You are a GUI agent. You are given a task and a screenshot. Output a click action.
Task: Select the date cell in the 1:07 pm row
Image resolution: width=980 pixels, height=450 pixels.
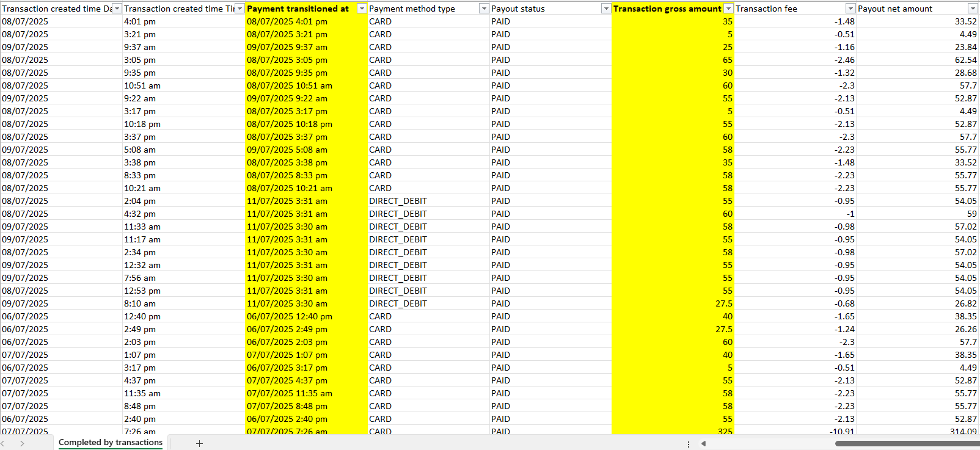[61, 355]
